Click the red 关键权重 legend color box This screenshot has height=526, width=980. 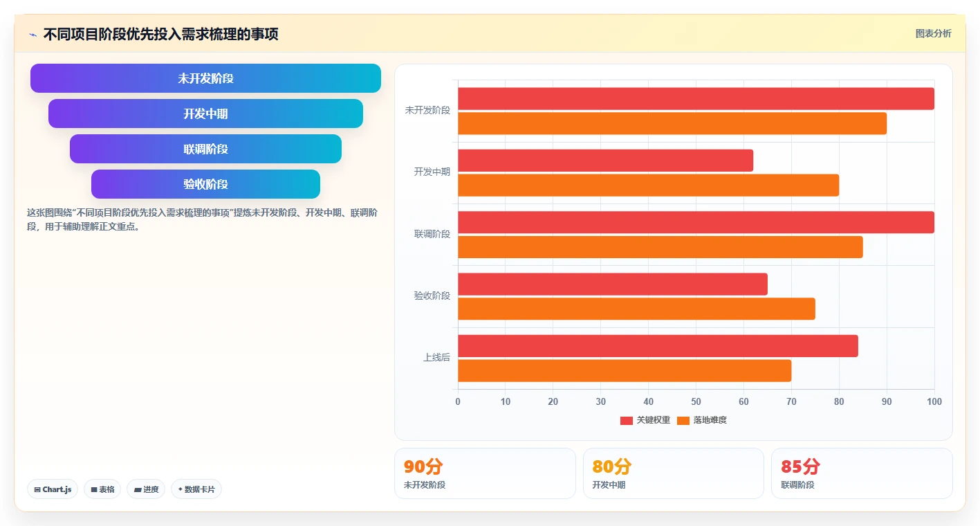click(x=627, y=420)
